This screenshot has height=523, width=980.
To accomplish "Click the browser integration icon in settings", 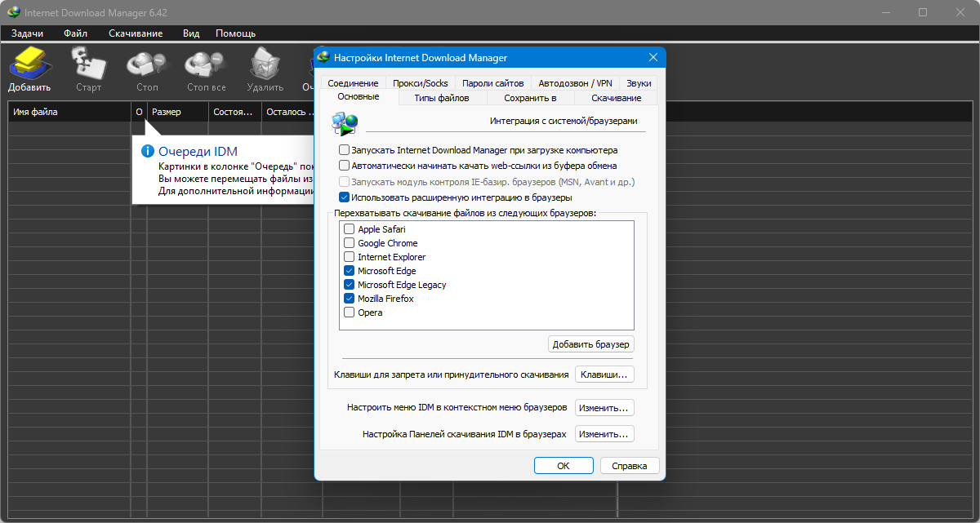I will 345,123.
